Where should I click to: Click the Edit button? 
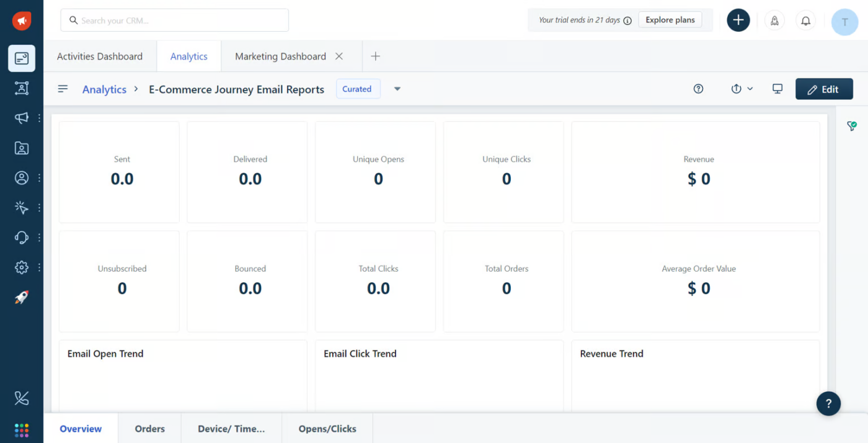823,89
